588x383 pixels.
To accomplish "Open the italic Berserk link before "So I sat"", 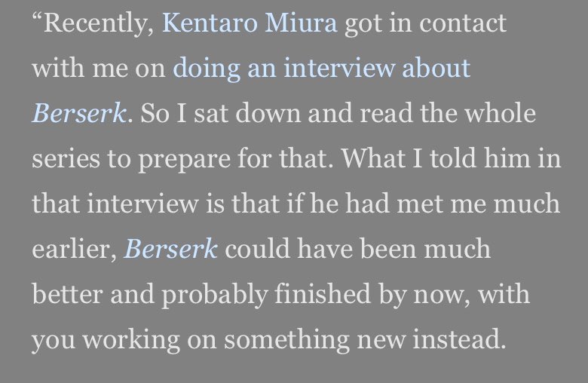I will [78, 113].
